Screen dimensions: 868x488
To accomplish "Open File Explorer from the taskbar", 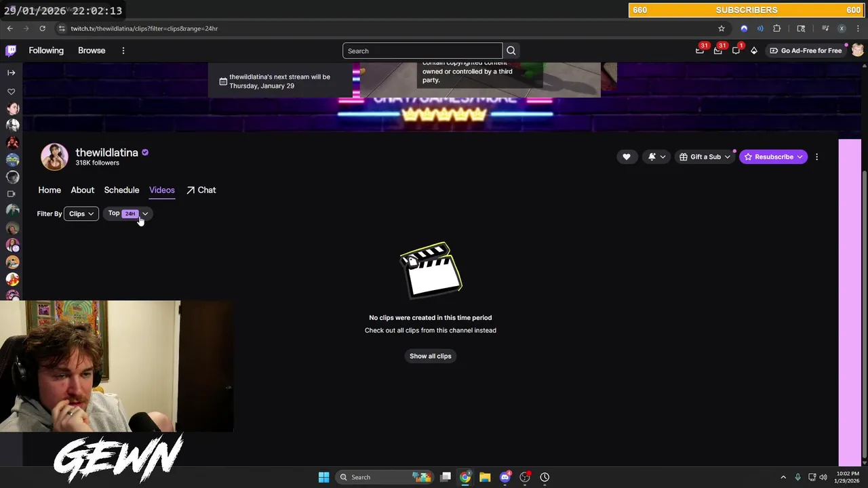I will tap(485, 477).
